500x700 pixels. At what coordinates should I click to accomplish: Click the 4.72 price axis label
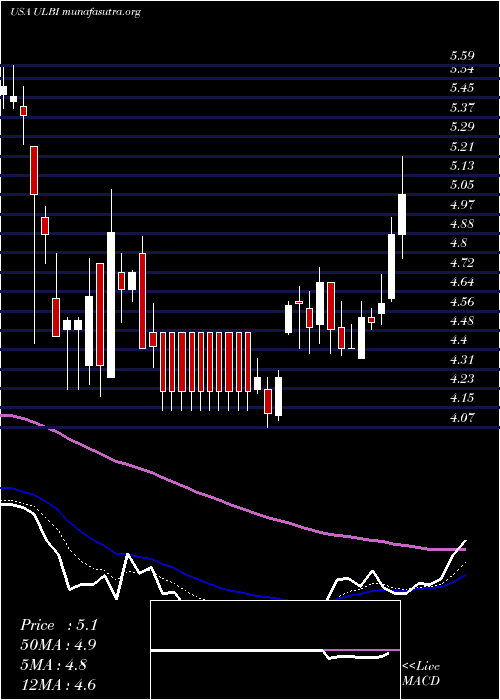462,262
